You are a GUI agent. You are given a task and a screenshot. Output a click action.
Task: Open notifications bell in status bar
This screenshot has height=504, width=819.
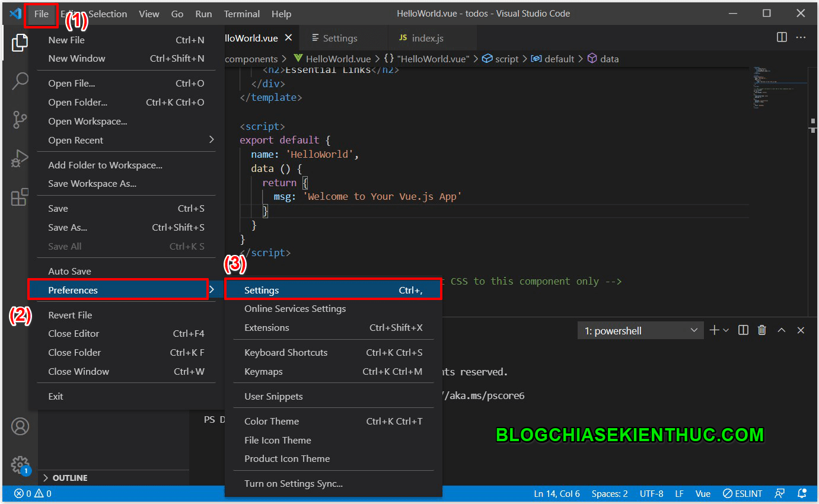pyautogui.click(x=802, y=493)
